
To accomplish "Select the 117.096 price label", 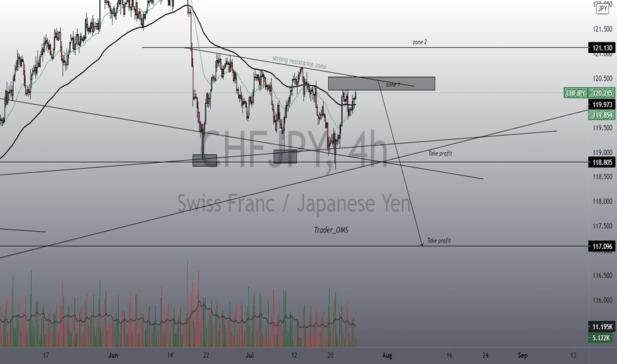I will [602, 246].
